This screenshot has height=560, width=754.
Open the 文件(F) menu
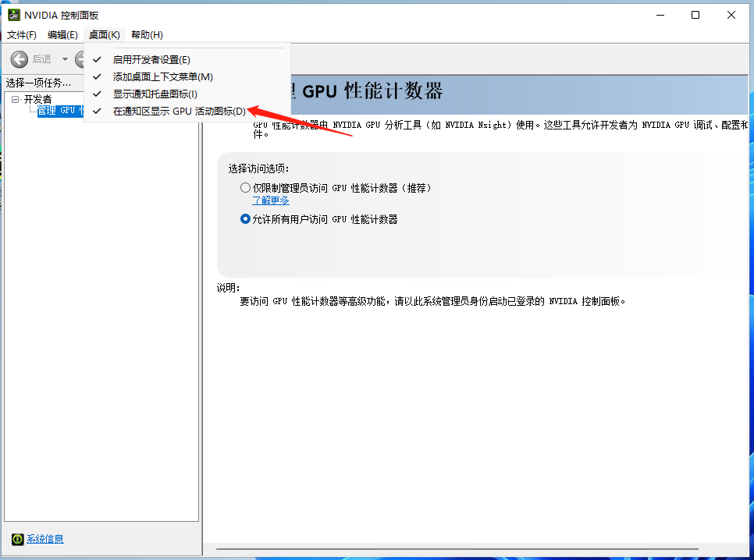(22, 34)
